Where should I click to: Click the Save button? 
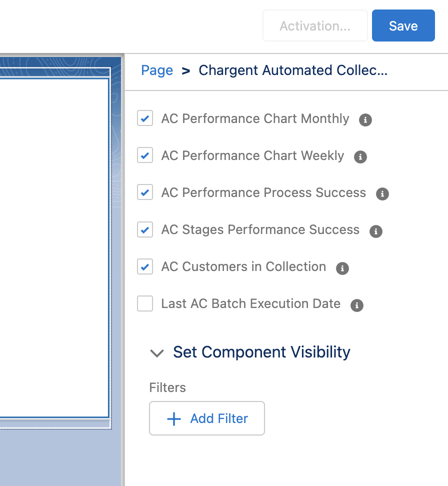(x=403, y=25)
